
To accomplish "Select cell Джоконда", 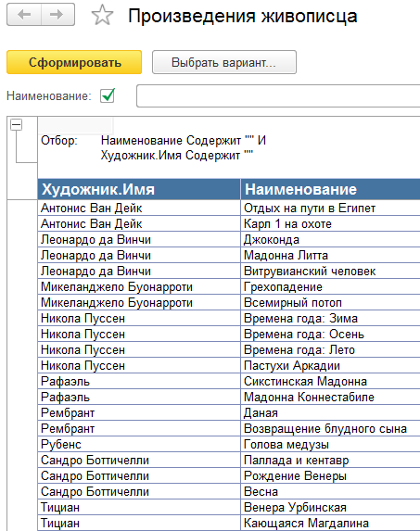I will click(330, 239).
